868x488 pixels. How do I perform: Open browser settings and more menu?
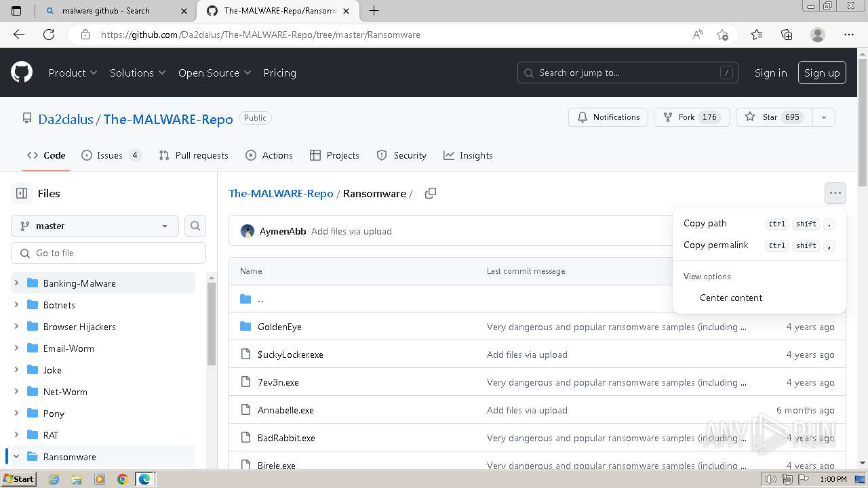[849, 35]
